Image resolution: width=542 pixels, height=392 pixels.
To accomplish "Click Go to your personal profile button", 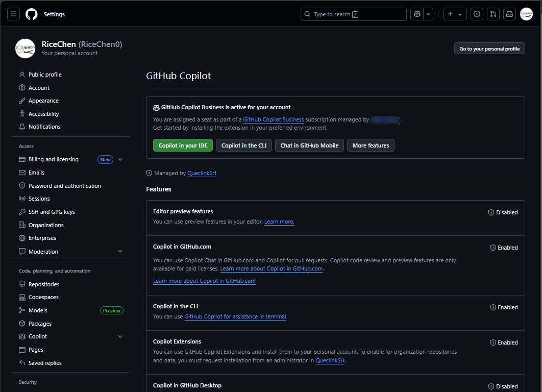I will 489,48.
